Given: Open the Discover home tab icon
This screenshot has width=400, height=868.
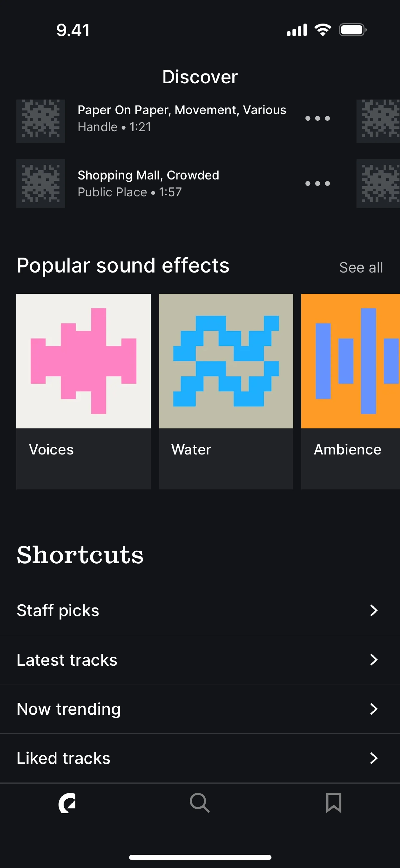Looking at the screenshot, I should pyautogui.click(x=67, y=803).
